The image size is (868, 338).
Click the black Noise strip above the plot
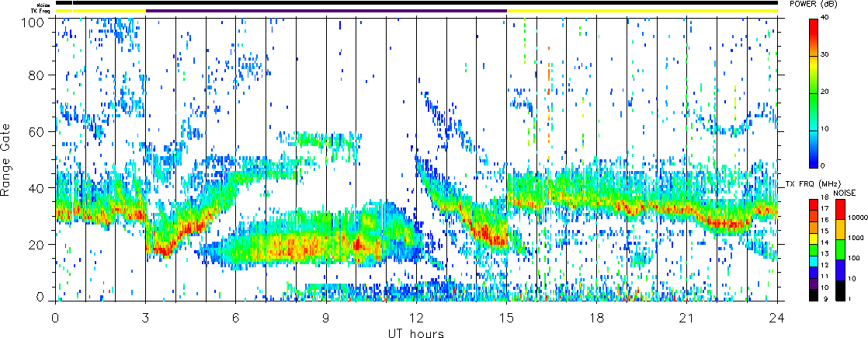coord(416,3)
